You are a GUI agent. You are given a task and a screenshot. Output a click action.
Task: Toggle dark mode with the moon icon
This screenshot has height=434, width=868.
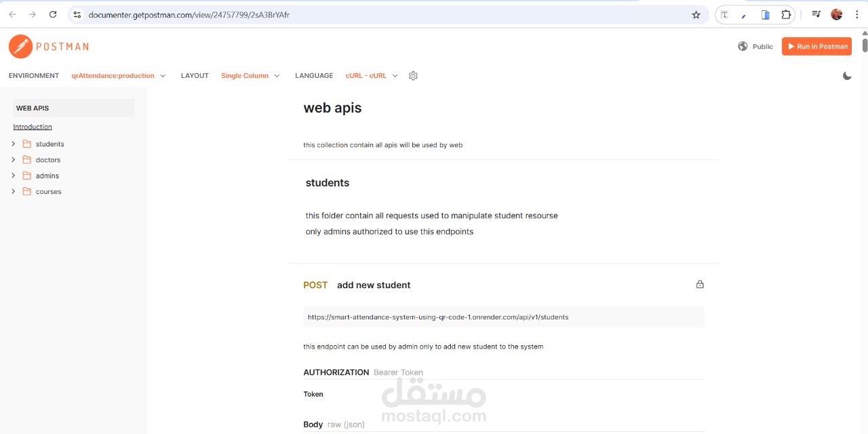847,76
